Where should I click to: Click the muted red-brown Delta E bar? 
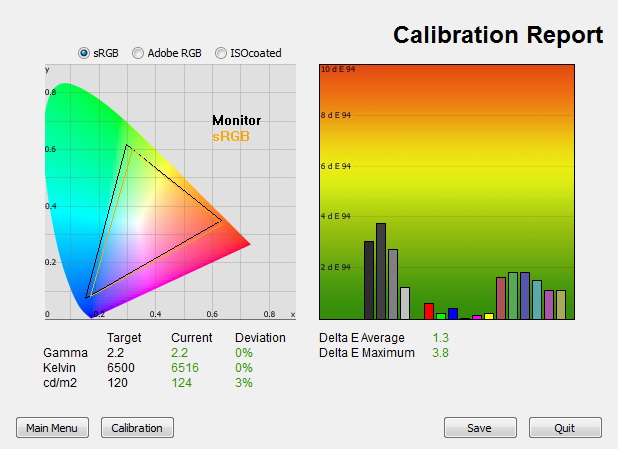coord(501,298)
